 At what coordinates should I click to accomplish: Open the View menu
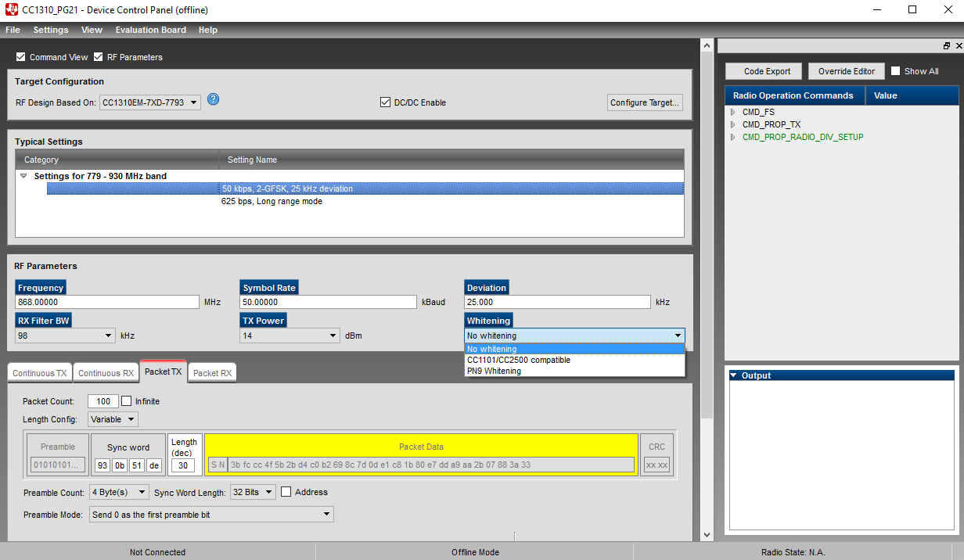[x=92, y=30]
